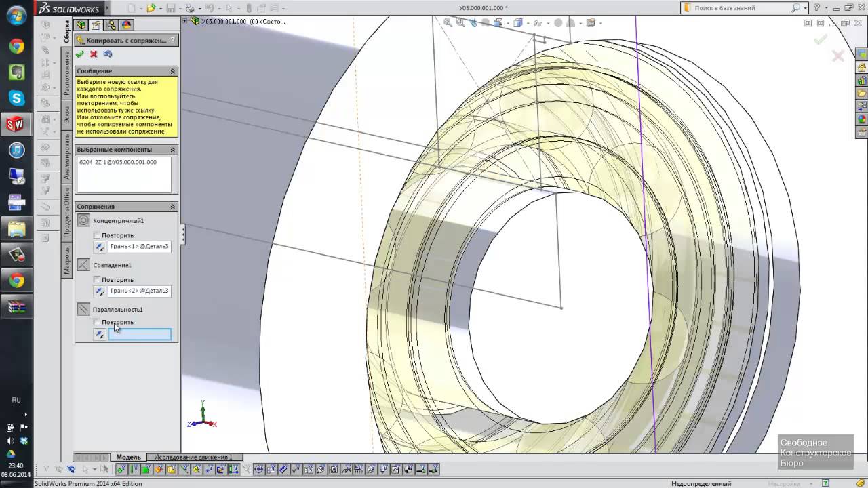Image resolution: width=868 pixels, height=488 pixels.
Task: Click the blue undo arrow in panel
Action: [x=107, y=54]
